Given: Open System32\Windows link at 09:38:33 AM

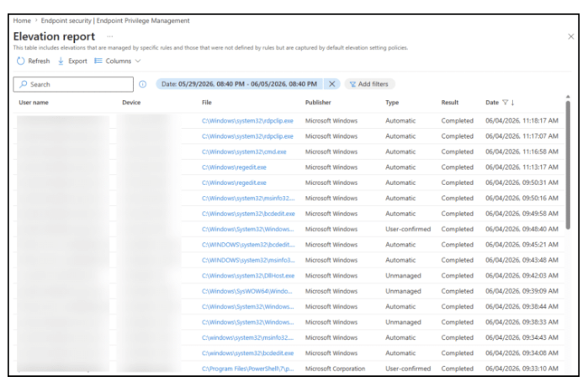Looking at the screenshot, I should pos(248,322).
